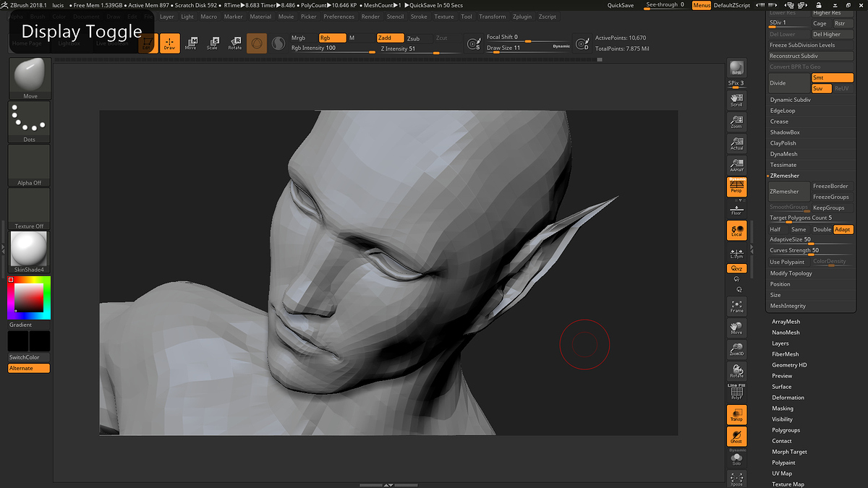Image resolution: width=868 pixels, height=488 pixels.
Task: Click the Xpose icon
Action: [736, 479]
